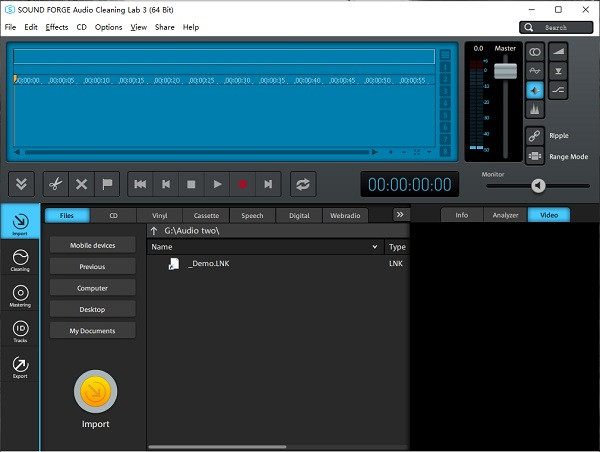600x452 pixels.
Task: Click the Mobile devices button
Action: pyautogui.click(x=92, y=245)
